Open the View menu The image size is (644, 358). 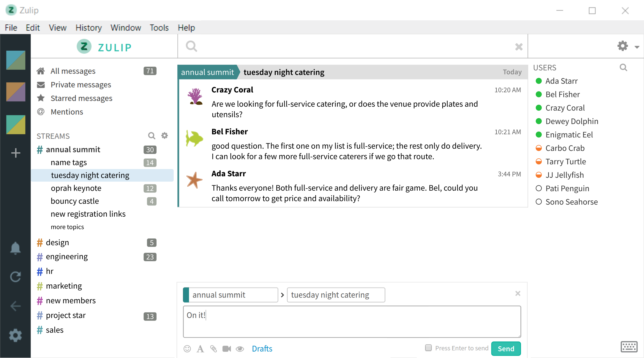(x=57, y=28)
